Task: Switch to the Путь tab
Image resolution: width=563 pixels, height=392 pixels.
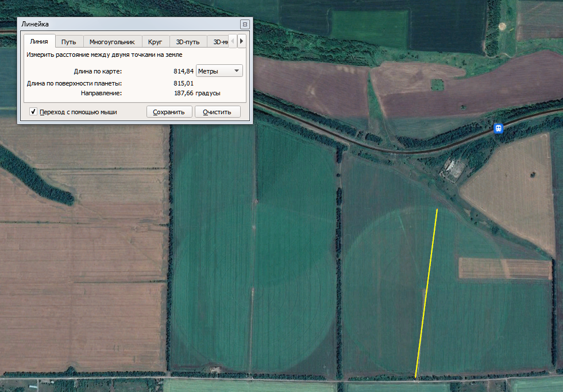Action: 69,42
